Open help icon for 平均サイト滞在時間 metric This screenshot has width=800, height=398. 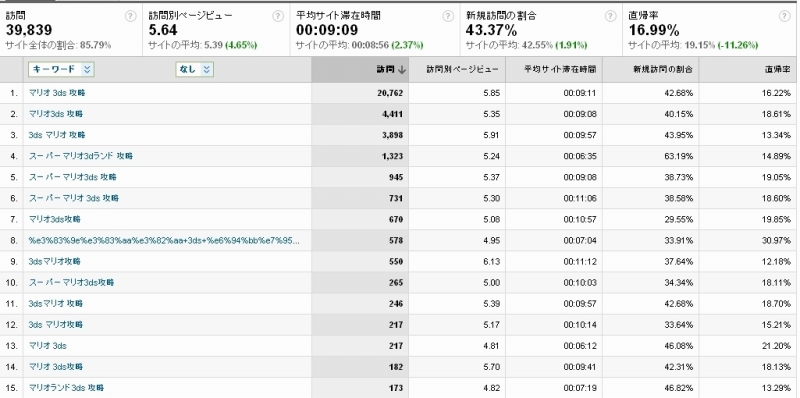coord(448,16)
